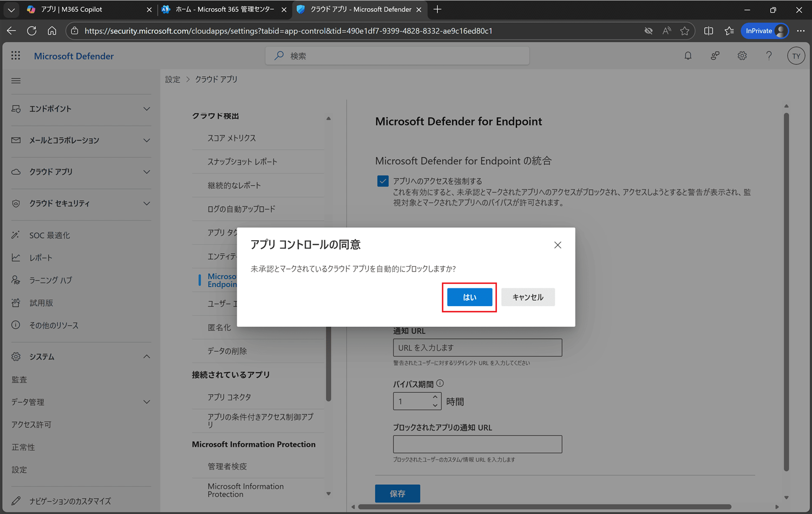
Task: Click ナビゲーションのカスタマイズ pencil icon
Action: (16, 501)
